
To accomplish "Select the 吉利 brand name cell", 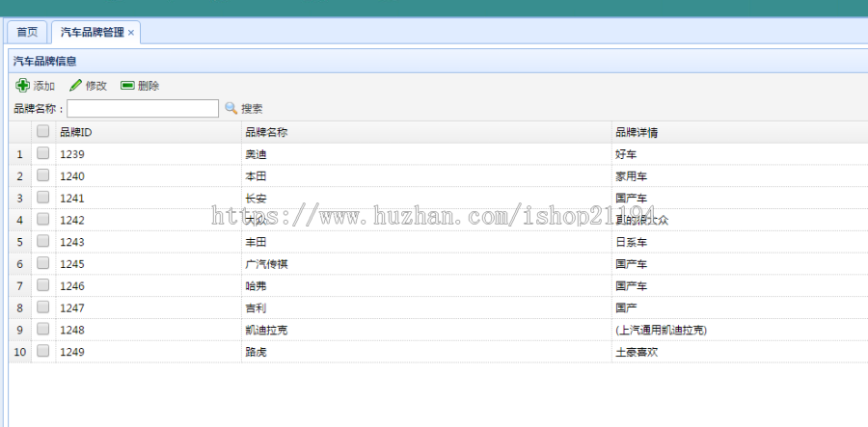I will click(x=426, y=307).
